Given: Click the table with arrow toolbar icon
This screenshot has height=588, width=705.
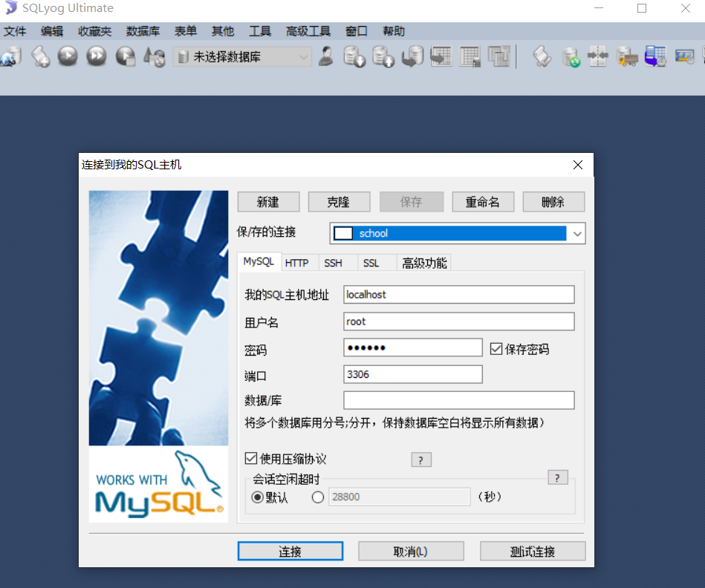Looking at the screenshot, I should pos(441,56).
